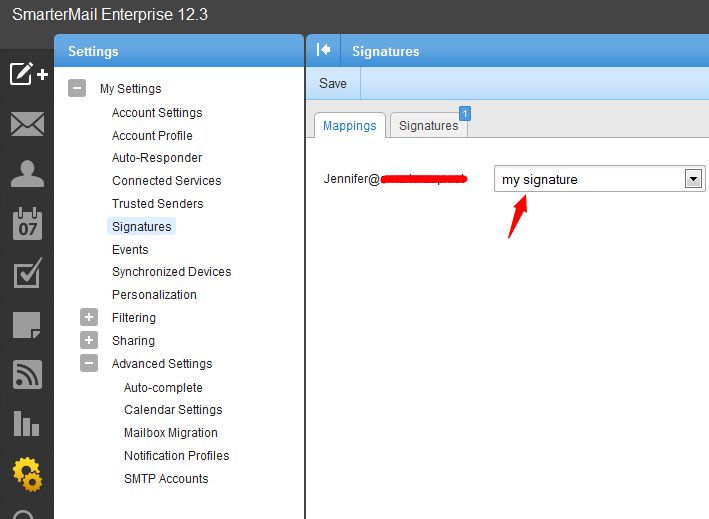The height and width of the screenshot is (519, 709).
Task: Expand the Filtering tree node
Action: click(90, 318)
